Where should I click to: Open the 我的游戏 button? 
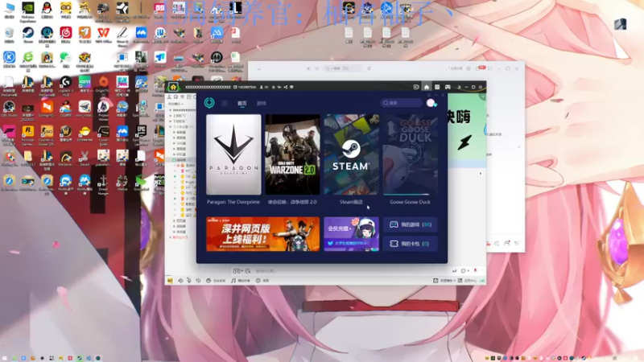coord(410,224)
